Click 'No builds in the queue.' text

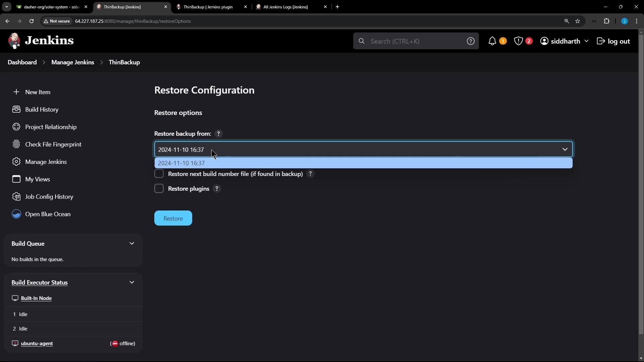coord(37,259)
